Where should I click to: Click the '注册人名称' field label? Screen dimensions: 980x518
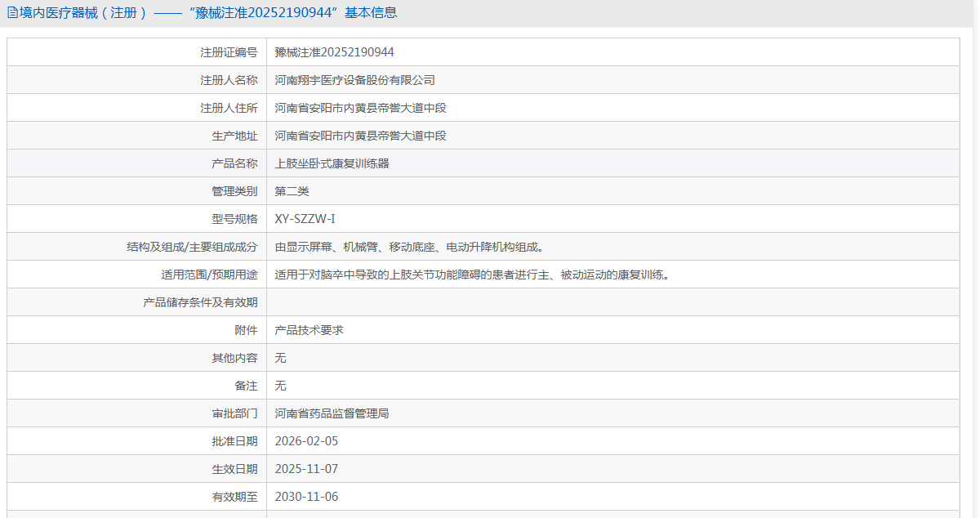point(229,80)
